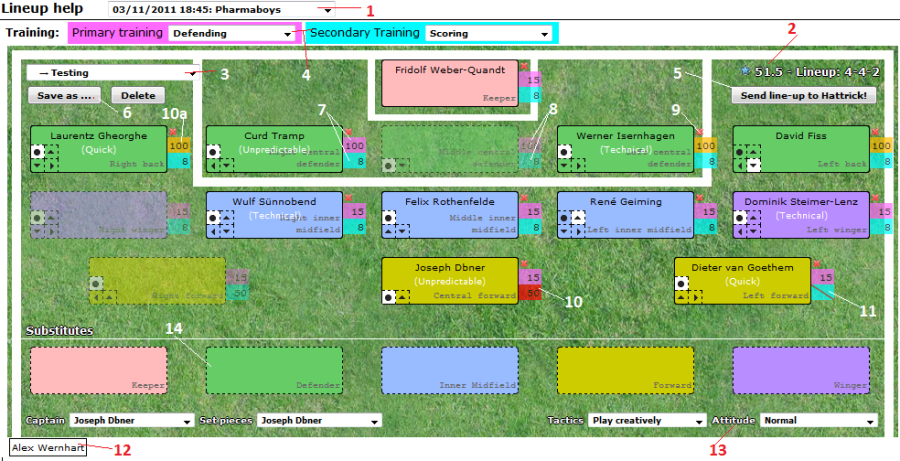Image resolution: width=900 pixels, height=461 pixels.
Task: Open the saved lineup Testing dropdown
Action: click(112, 73)
